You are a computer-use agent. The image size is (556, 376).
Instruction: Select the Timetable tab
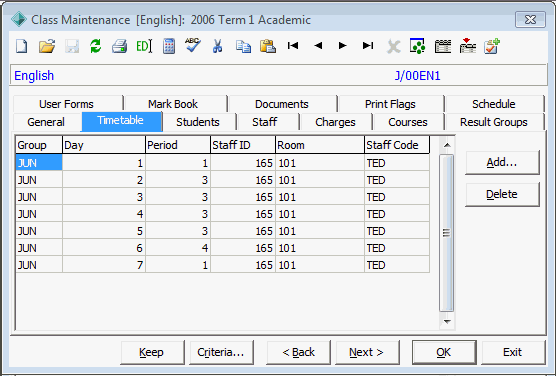coord(121,121)
